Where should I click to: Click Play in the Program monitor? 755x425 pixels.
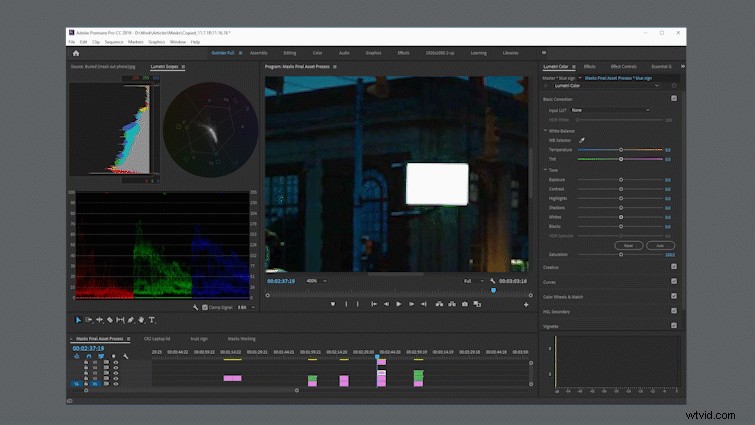pos(399,304)
